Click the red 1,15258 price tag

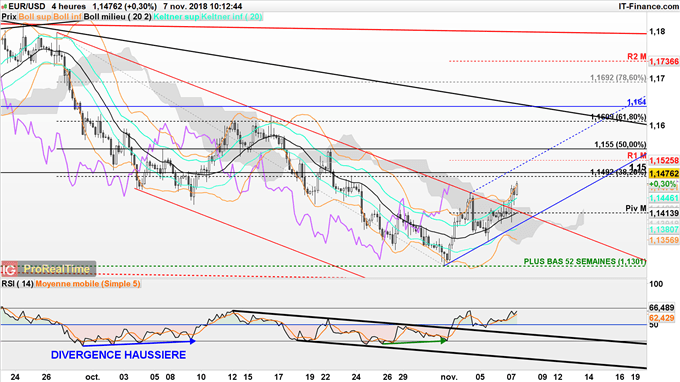[664, 160]
